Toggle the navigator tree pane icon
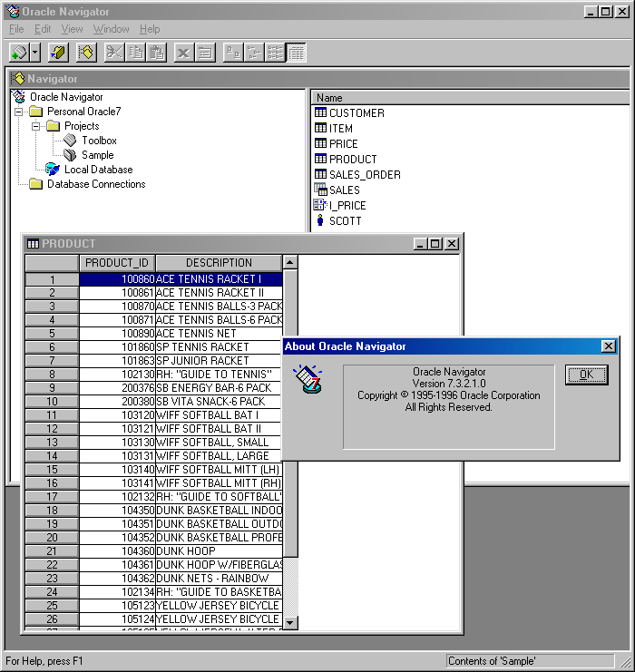The width and height of the screenshot is (635, 672). 86,53
